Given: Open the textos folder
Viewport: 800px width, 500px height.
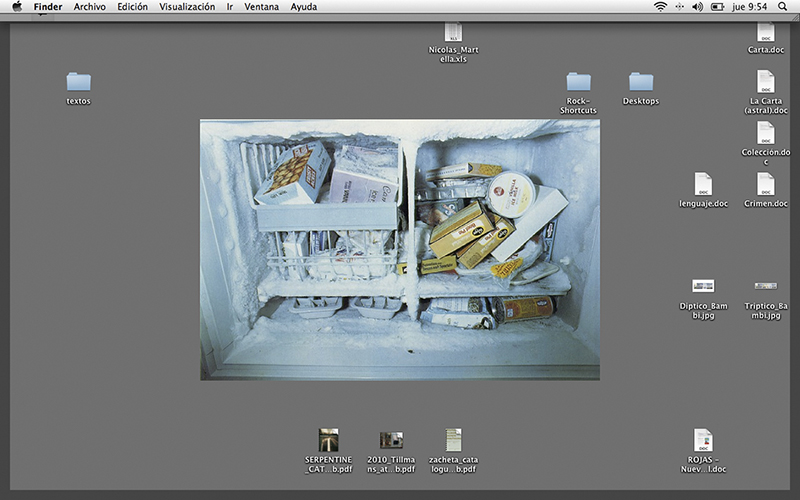Looking at the screenshot, I should tap(78, 81).
